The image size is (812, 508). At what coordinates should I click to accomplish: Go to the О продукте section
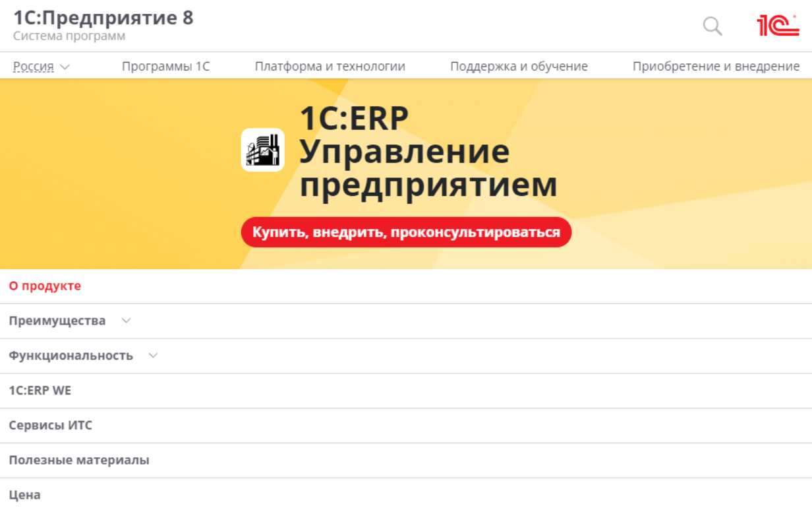[x=45, y=286]
